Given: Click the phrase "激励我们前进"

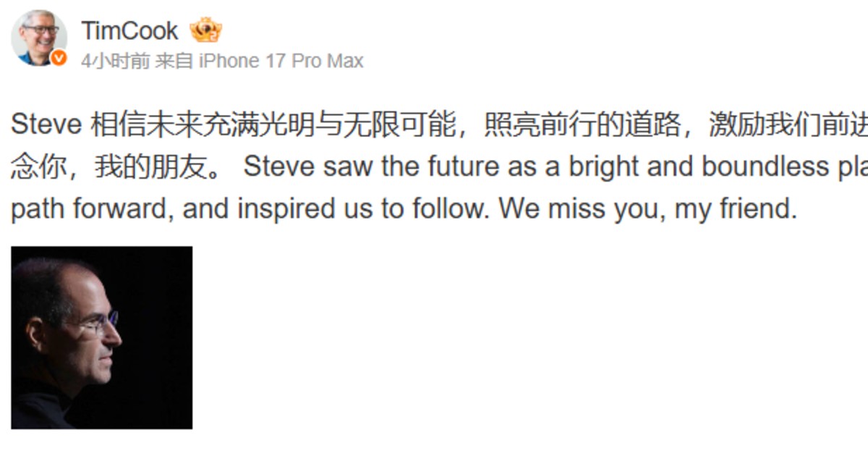Looking at the screenshot, I should 787,125.
